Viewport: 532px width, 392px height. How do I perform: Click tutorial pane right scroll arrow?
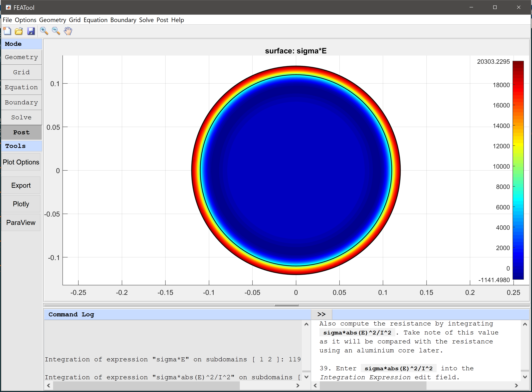(516, 386)
